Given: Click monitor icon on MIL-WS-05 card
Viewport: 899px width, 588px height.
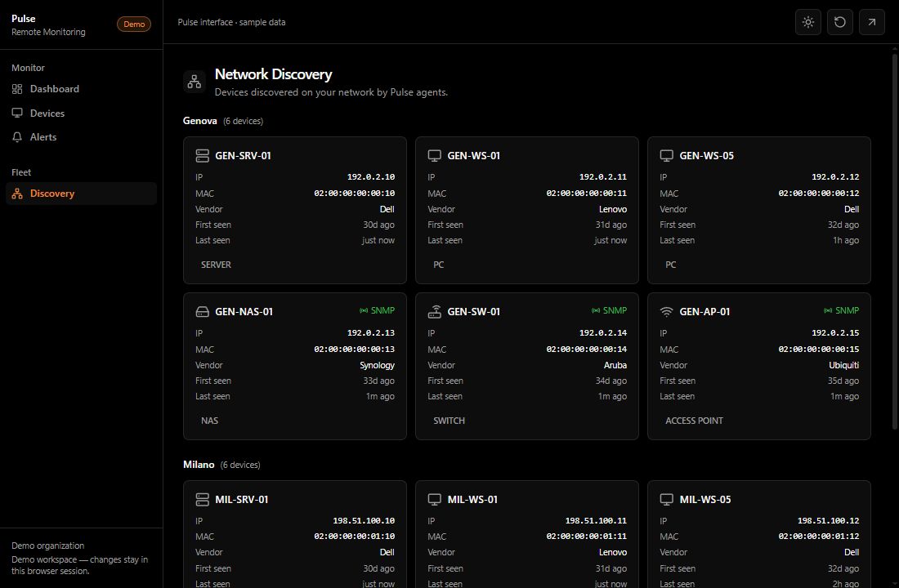Looking at the screenshot, I should [x=666, y=499].
